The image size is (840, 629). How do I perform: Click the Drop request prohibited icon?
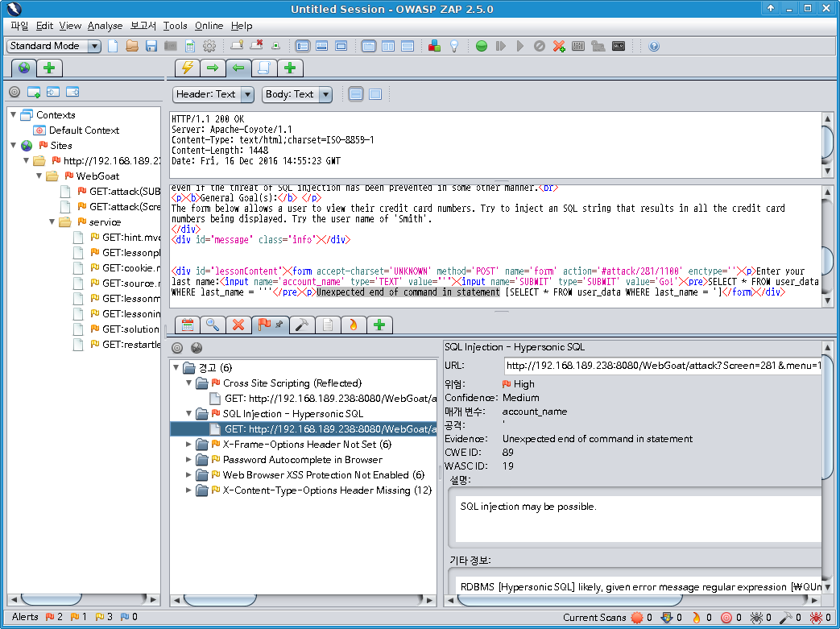(540, 46)
